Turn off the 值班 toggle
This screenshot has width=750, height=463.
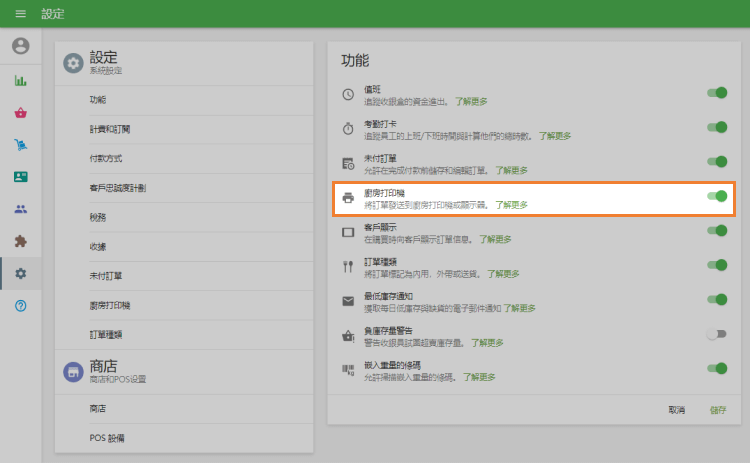point(717,93)
